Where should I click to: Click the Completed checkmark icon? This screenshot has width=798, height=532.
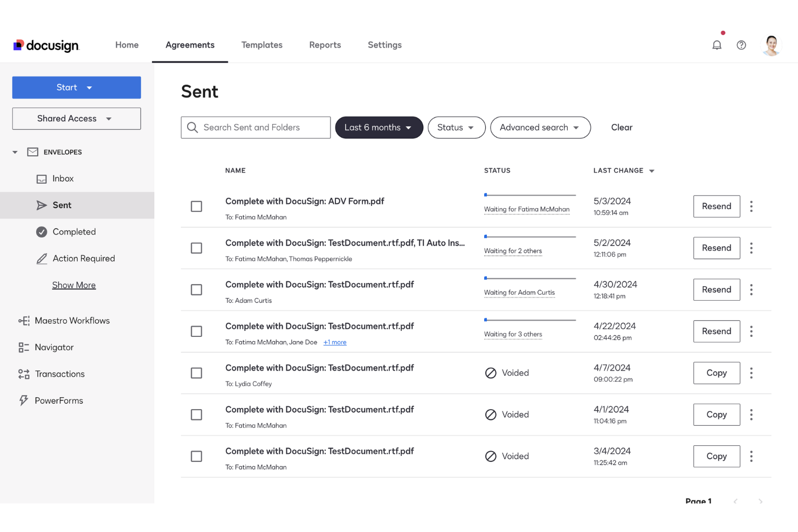(x=42, y=232)
